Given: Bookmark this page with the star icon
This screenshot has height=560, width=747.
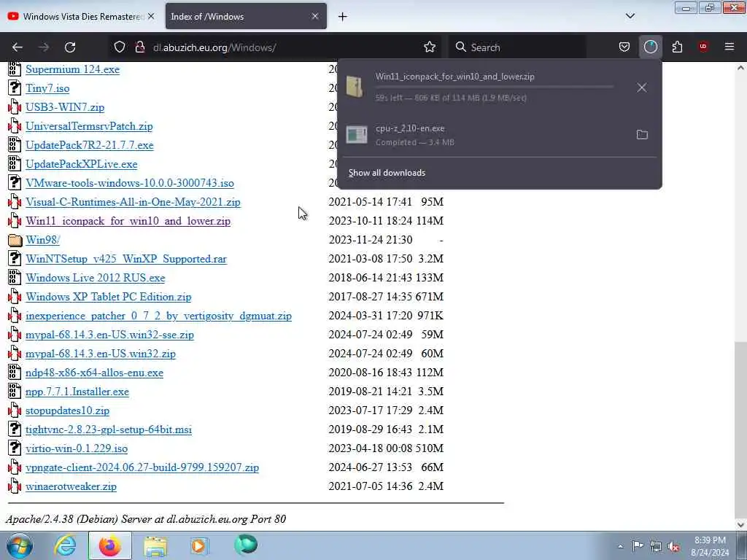Looking at the screenshot, I should [430, 47].
